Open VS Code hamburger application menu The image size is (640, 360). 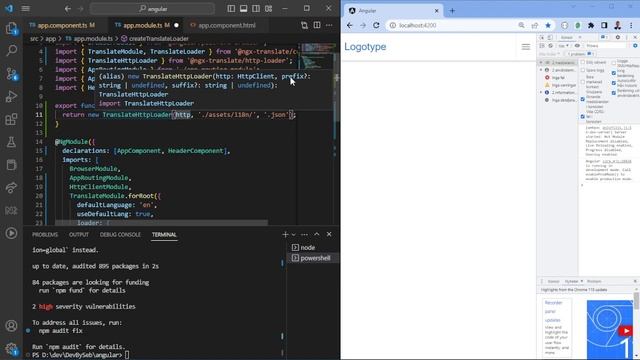tap(25, 8)
